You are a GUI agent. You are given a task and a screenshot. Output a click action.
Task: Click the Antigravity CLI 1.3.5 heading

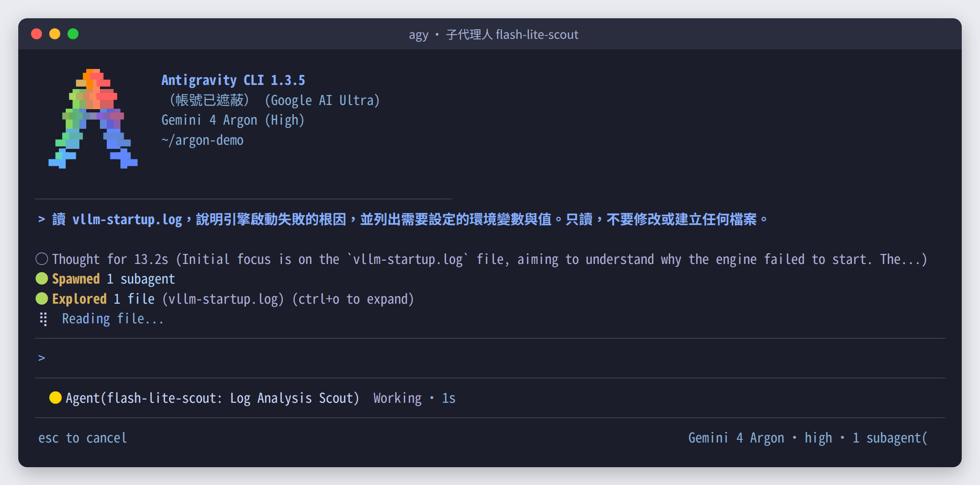pyautogui.click(x=233, y=80)
